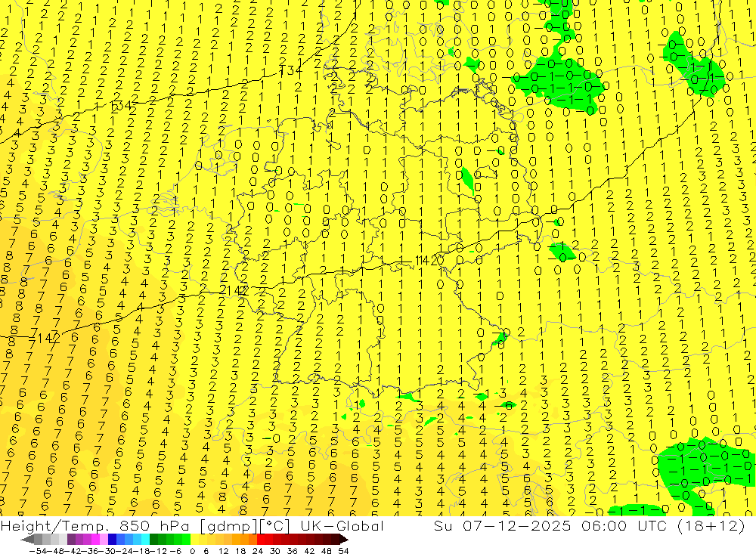Click the bright red swatch in legend

pyautogui.click(x=261, y=540)
